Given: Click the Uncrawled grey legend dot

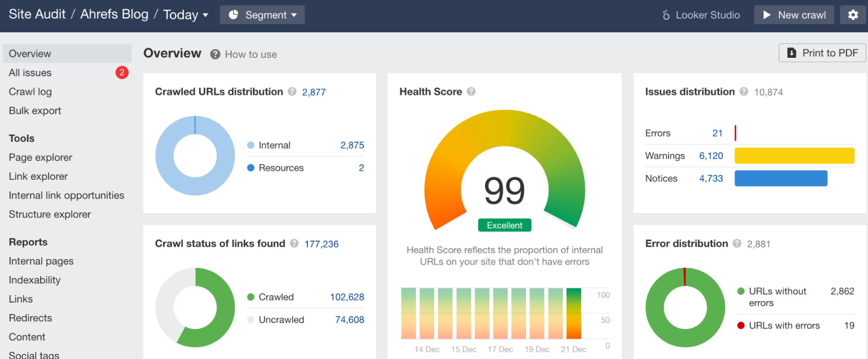Looking at the screenshot, I should tap(250, 320).
